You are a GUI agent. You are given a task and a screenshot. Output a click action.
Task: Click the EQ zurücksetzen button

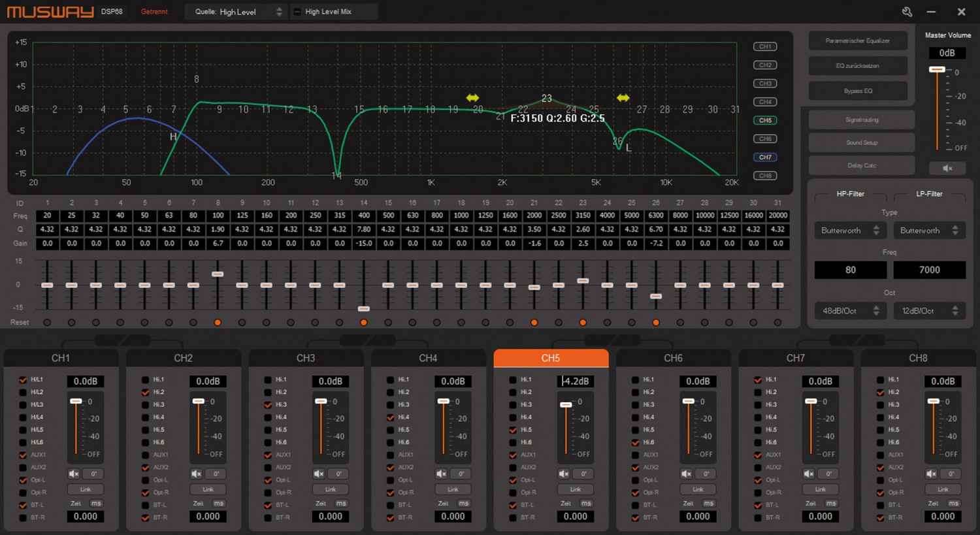[858, 65]
